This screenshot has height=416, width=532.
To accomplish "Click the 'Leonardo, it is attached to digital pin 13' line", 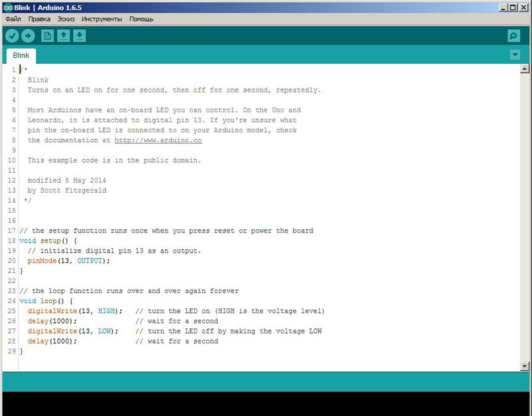I will (162, 120).
